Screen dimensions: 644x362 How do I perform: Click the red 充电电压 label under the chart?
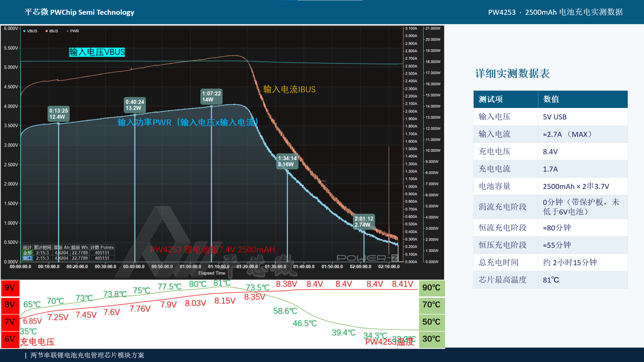(37, 342)
